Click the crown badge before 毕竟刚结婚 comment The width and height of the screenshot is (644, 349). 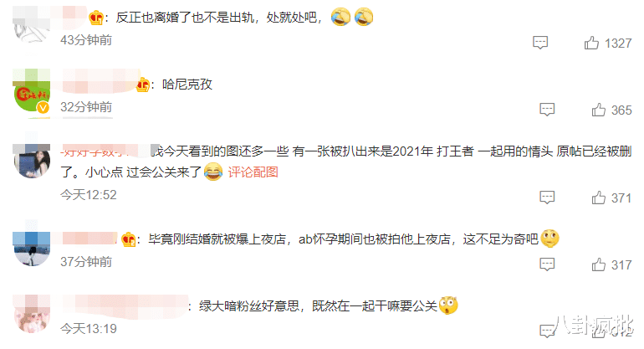point(129,239)
